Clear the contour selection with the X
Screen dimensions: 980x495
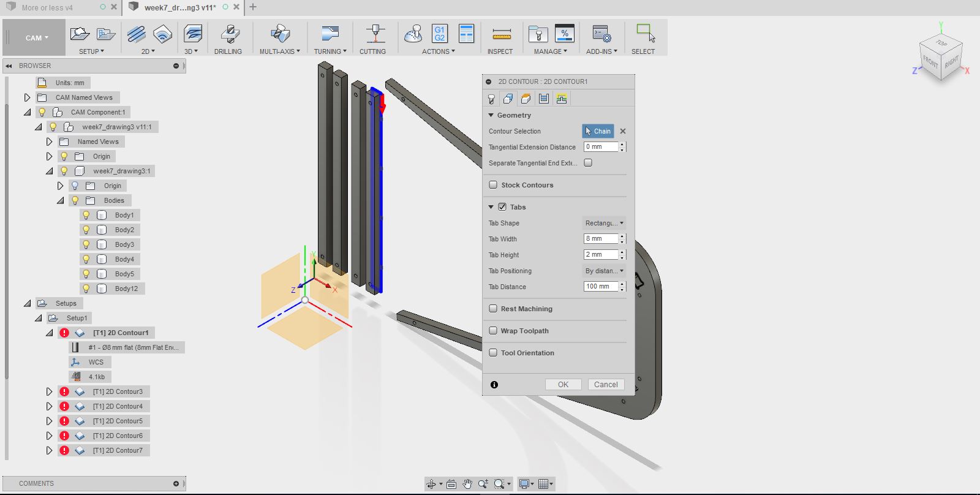click(x=623, y=131)
